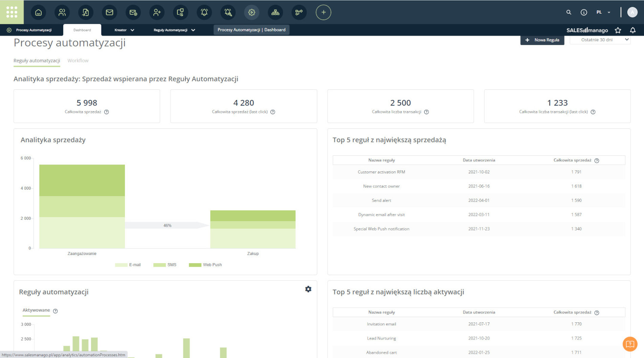644x358 pixels.
Task: Click the Nowa Reguła button
Action: [x=542, y=40]
